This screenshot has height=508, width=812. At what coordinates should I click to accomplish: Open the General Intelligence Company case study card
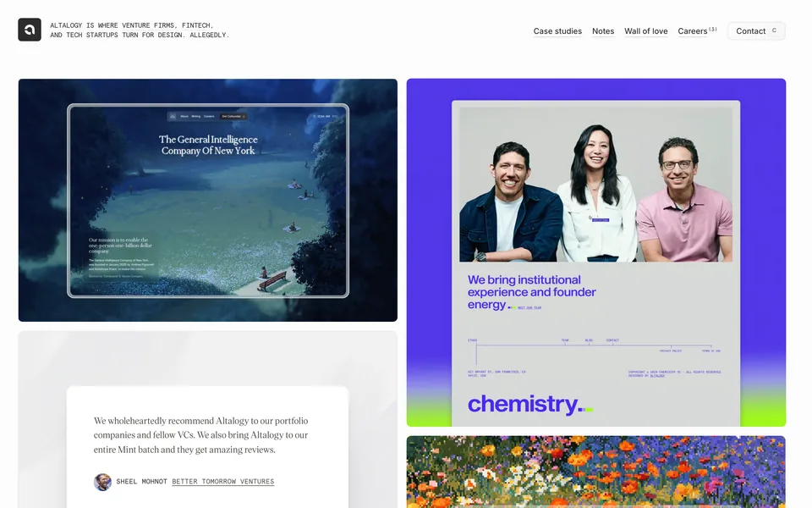point(208,200)
